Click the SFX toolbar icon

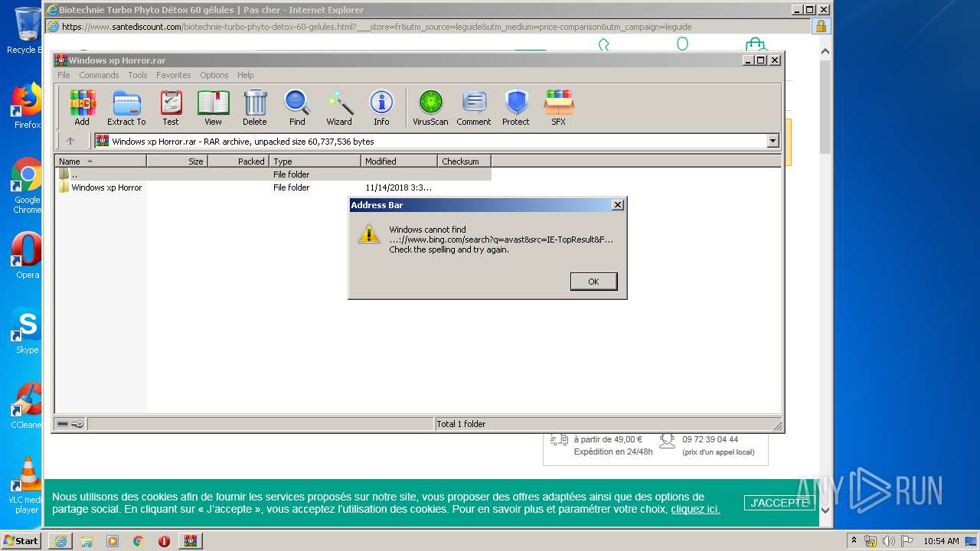(x=559, y=107)
